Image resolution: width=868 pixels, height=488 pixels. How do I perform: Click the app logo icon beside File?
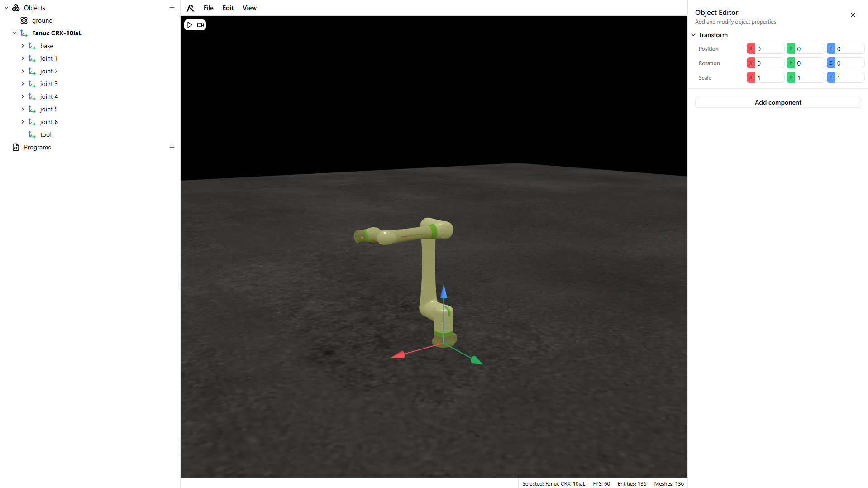pyautogui.click(x=191, y=8)
